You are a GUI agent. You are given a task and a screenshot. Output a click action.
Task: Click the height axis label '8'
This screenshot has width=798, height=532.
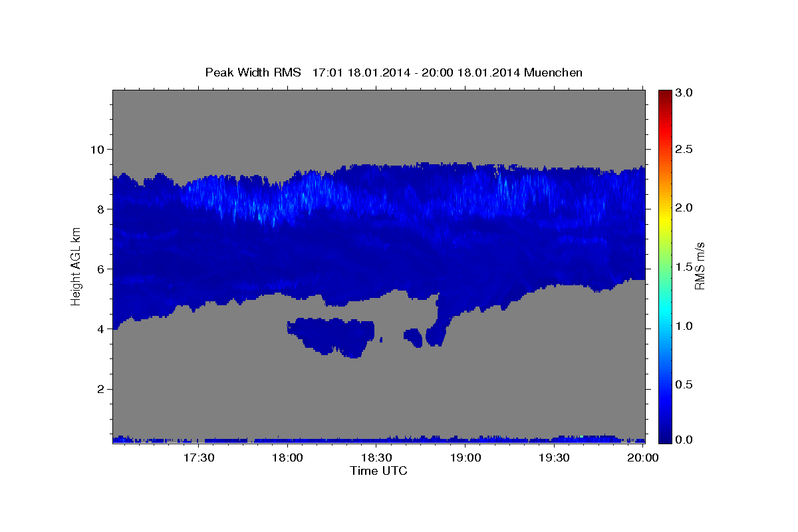[101, 209]
